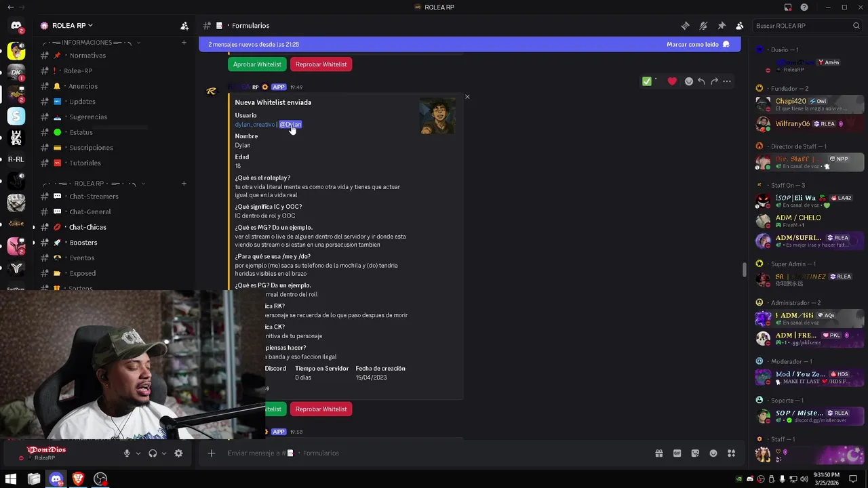
Task: Open the GIF picker
Action: (677, 453)
